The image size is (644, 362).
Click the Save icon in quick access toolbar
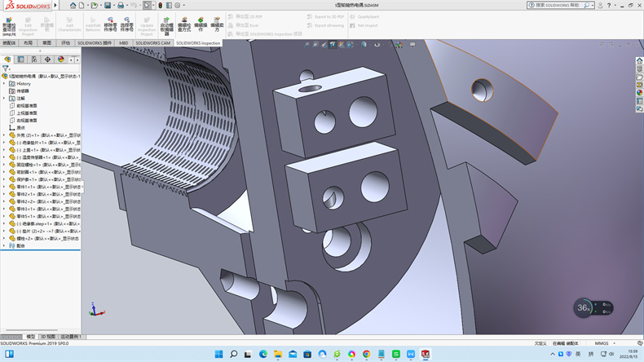point(107,5)
